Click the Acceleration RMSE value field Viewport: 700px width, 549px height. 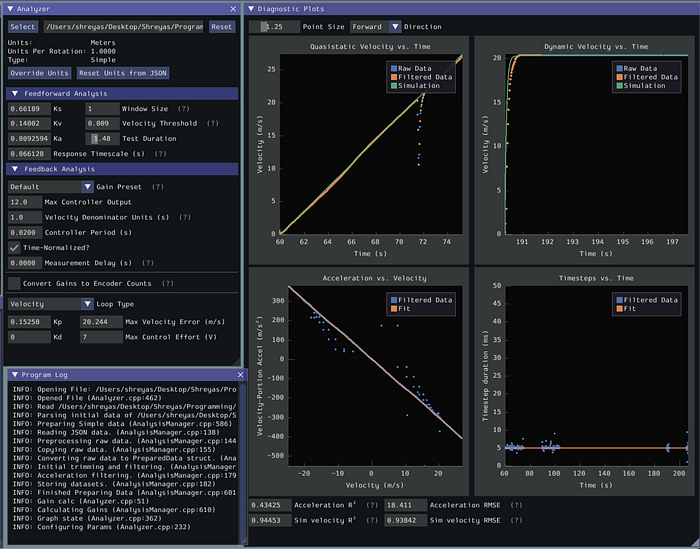[x=406, y=505]
